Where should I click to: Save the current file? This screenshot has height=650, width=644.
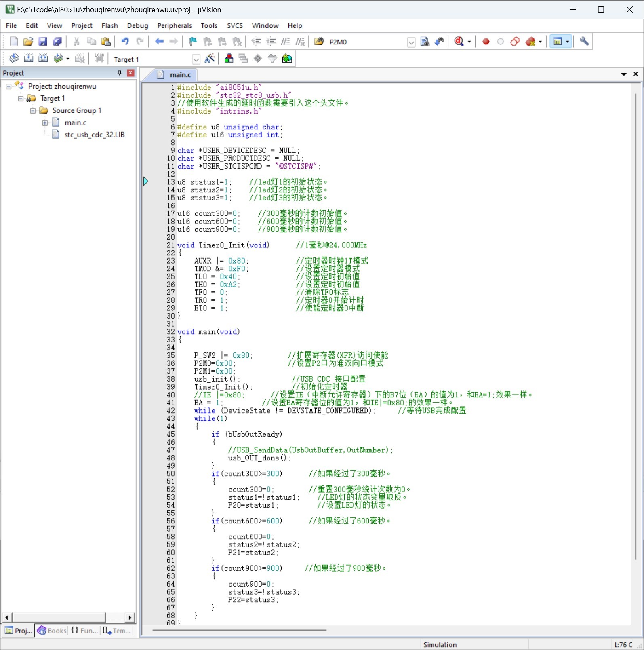[x=43, y=41]
